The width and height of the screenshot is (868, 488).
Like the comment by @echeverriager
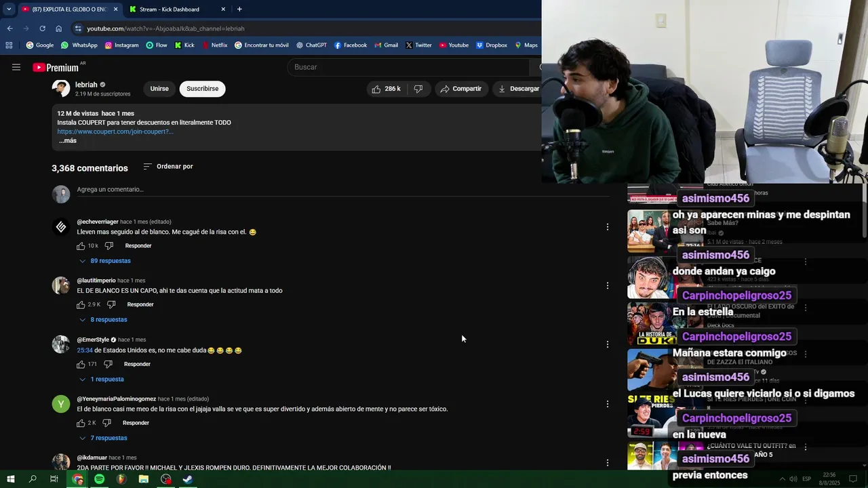coord(81,246)
